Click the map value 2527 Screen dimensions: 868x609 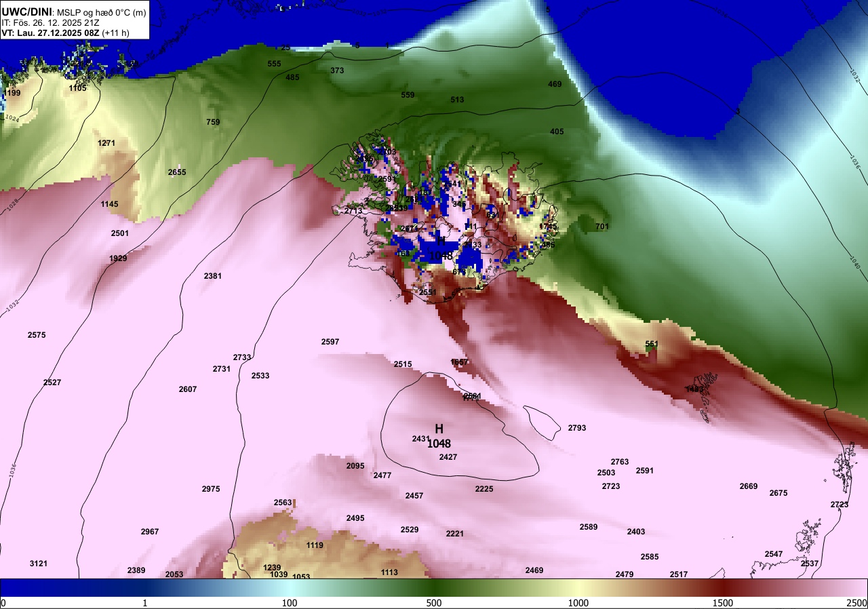point(52,382)
